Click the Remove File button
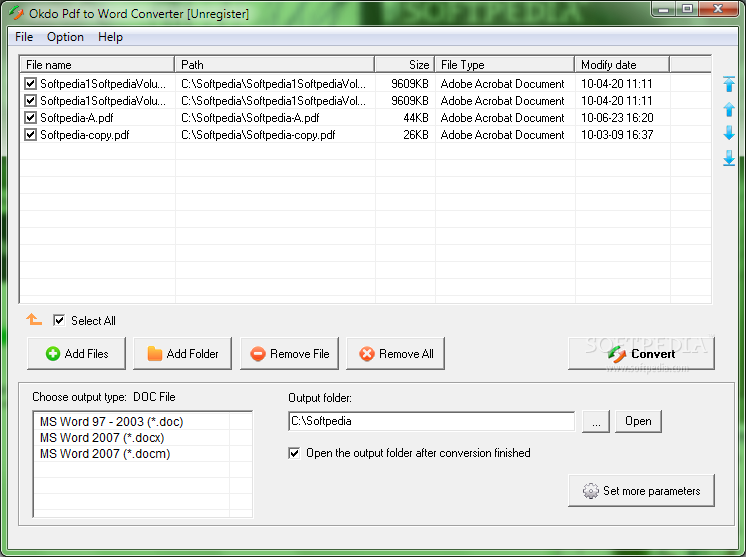Screen dimensions: 746x557 [x=289, y=353]
